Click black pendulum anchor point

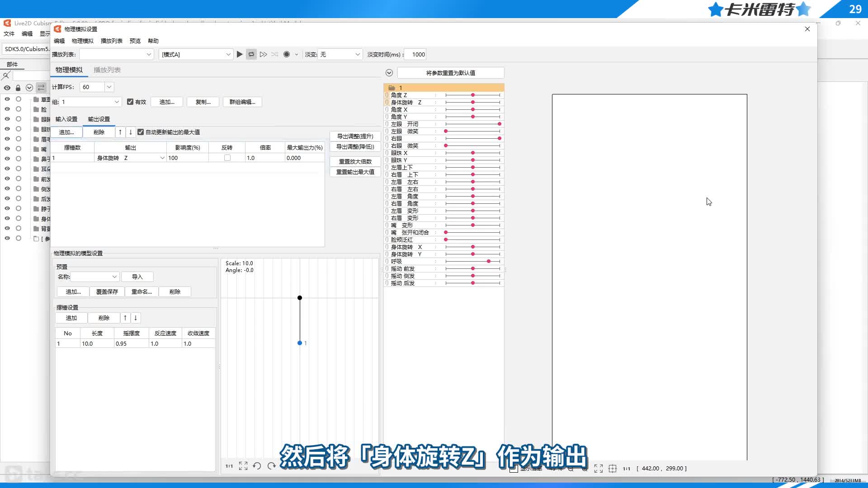pos(300,298)
